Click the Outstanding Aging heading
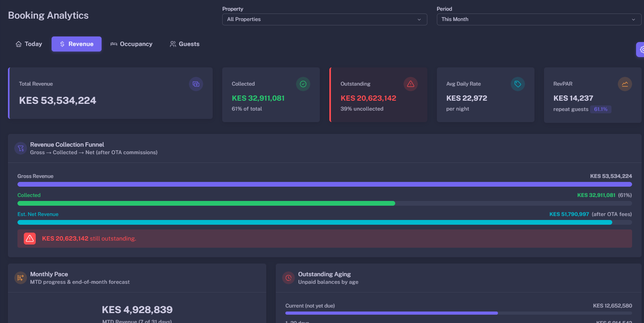The height and width of the screenshot is (323, 644). tap(325, 274)
